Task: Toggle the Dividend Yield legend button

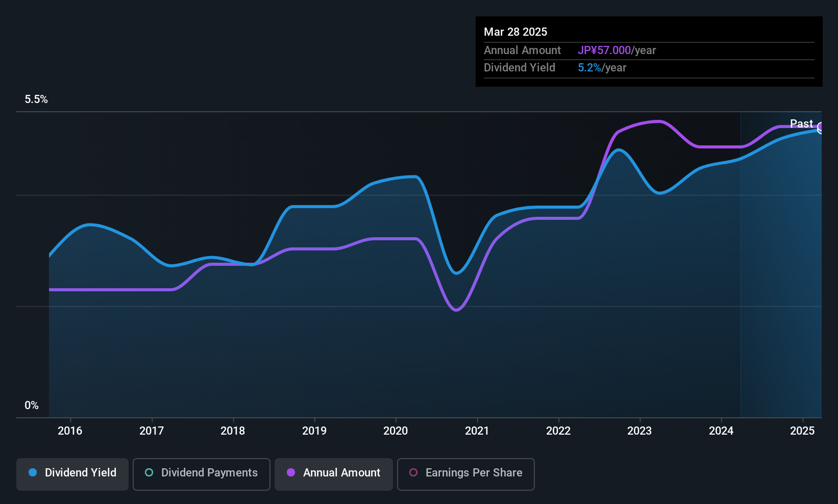Action: click(x=72, y=474)
